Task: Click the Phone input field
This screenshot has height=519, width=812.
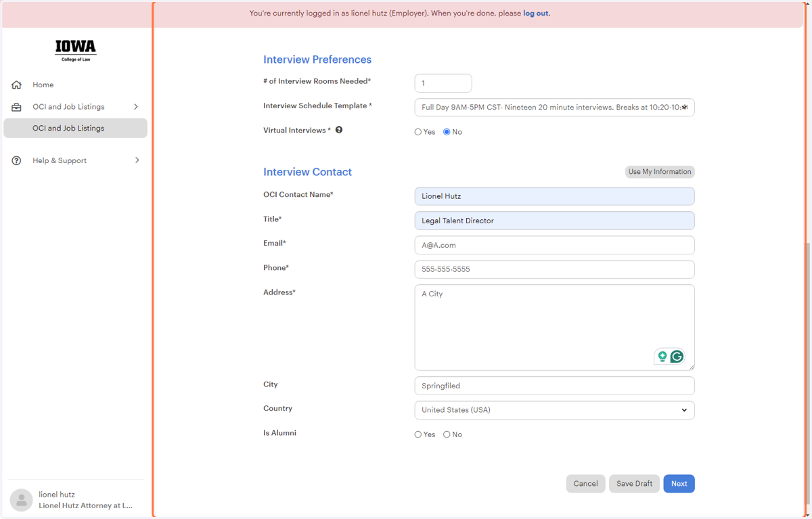Action: [554, 269]
